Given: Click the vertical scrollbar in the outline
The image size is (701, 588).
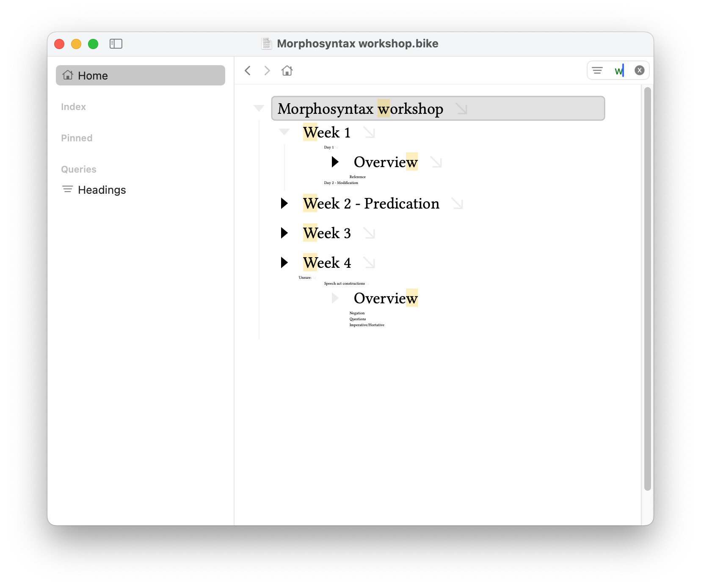Looking at the screenshot, I should click(x=647, y=289).
